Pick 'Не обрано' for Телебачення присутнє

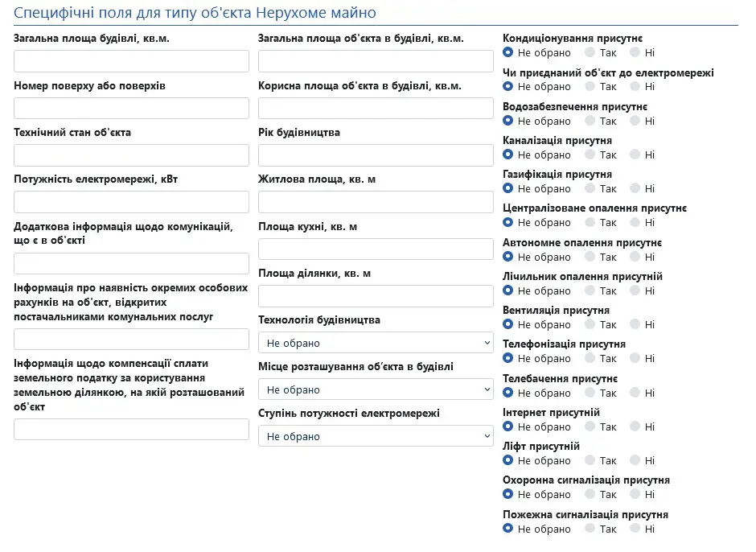(x=507, y=393)
